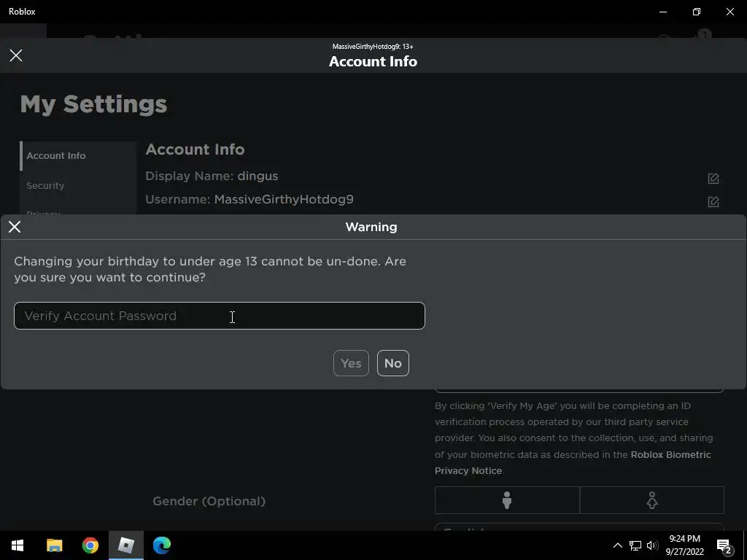Decline with the No button
This screenshot has height=560, width=747.
tap(393, 363)
